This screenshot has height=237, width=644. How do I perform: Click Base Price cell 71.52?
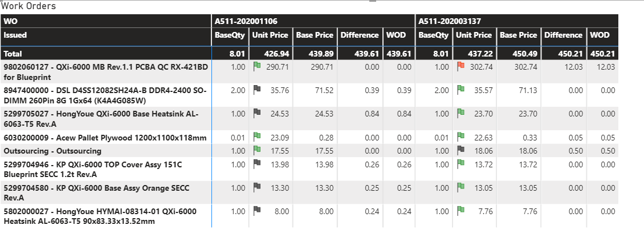point(324,91)
